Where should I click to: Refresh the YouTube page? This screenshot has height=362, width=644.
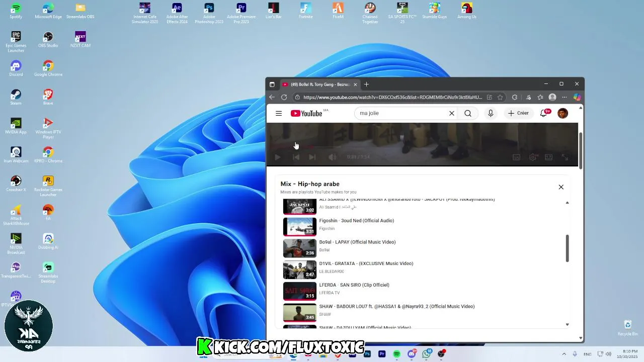tap(284, 97)
